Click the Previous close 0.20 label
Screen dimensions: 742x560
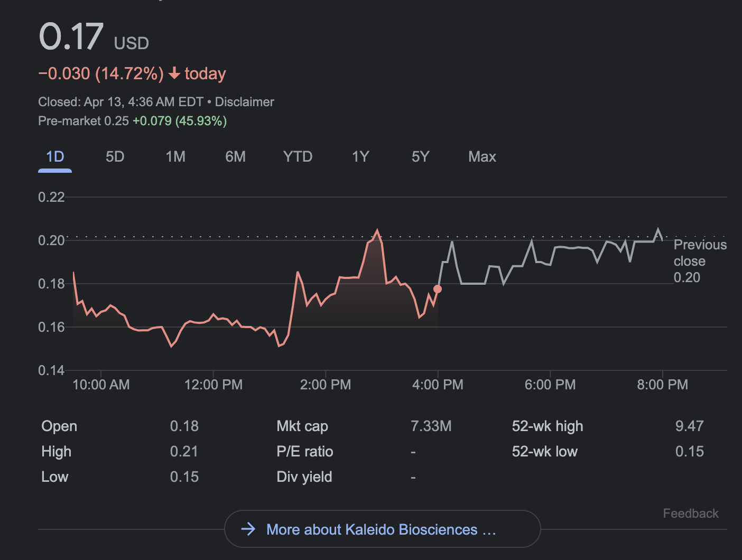click(700, 261)
